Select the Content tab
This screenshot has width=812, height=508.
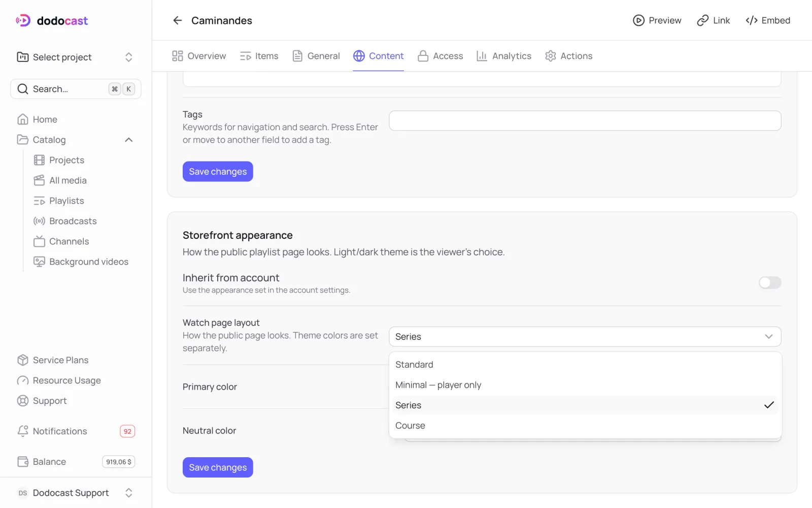point(379,56)
